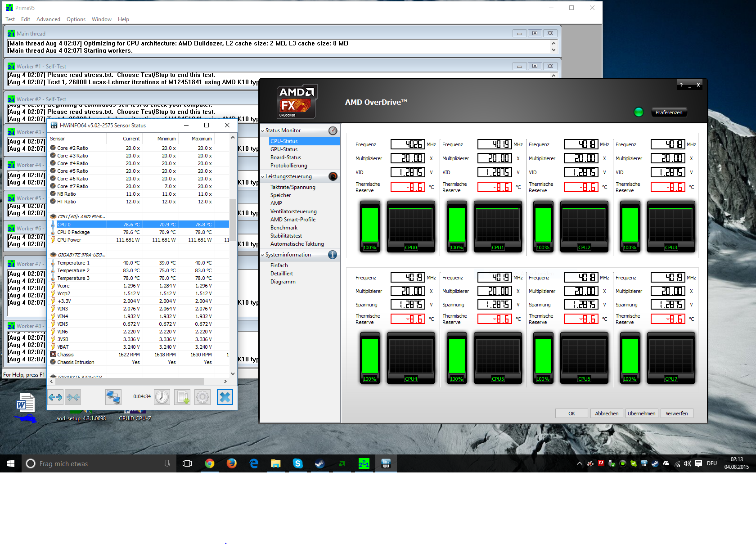Open Task View on the taskbar
This screenshot has width=756, height=544.
click(187, 463)
